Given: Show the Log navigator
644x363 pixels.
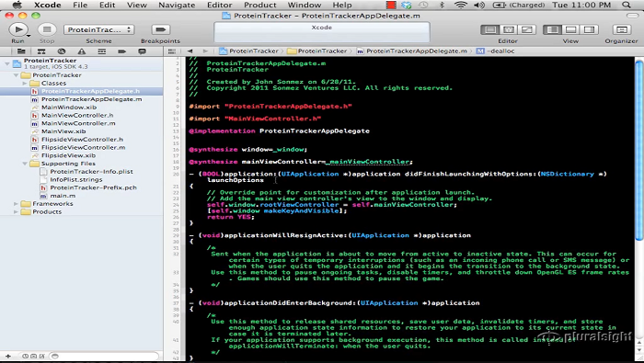Looking at the screenshot, I should coord(142,51).
